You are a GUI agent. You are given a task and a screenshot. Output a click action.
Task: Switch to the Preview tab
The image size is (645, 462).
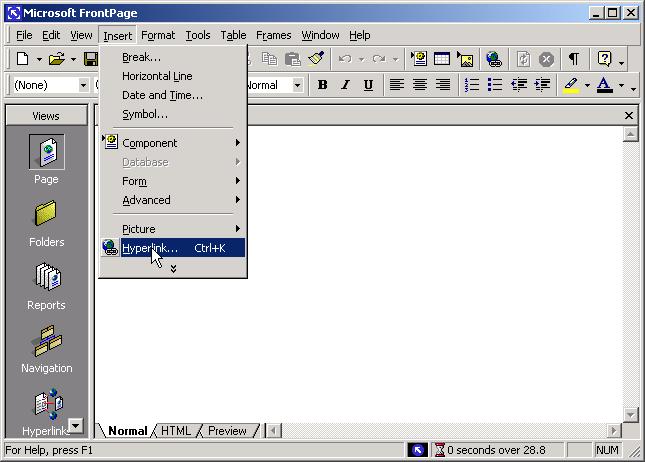tap(227, 431)
